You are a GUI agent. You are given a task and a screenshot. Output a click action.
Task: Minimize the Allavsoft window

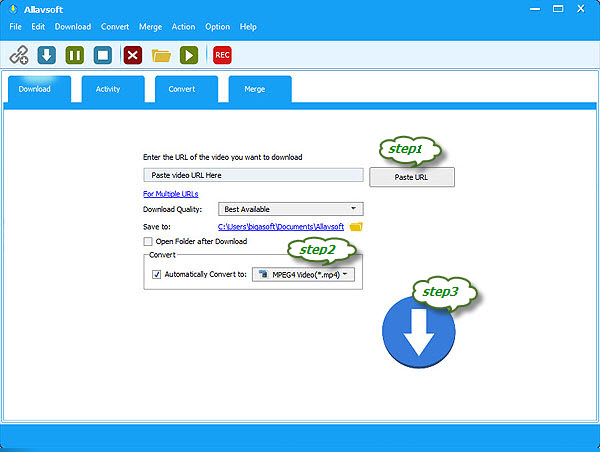(535, 9)
